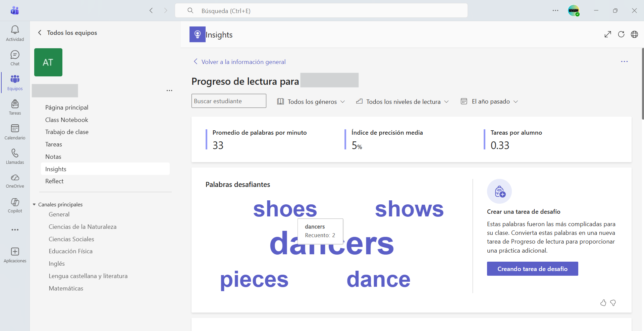The image size is (644, 331).
Task: Open the globe website icon
Action: click(634, 34)
